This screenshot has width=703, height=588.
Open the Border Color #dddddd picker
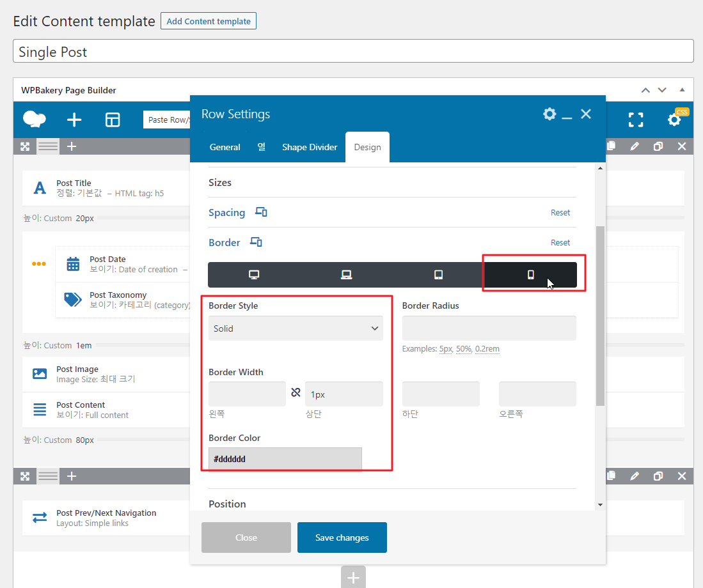(x=285, y=459)
